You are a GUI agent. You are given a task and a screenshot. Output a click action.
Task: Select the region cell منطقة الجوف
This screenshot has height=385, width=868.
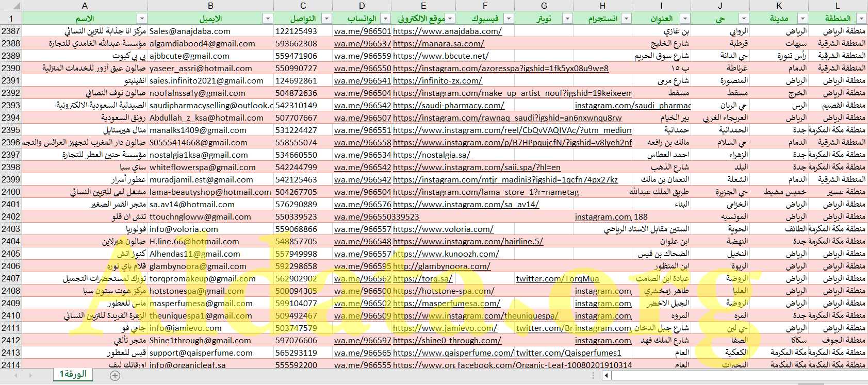tap(838, 340)
